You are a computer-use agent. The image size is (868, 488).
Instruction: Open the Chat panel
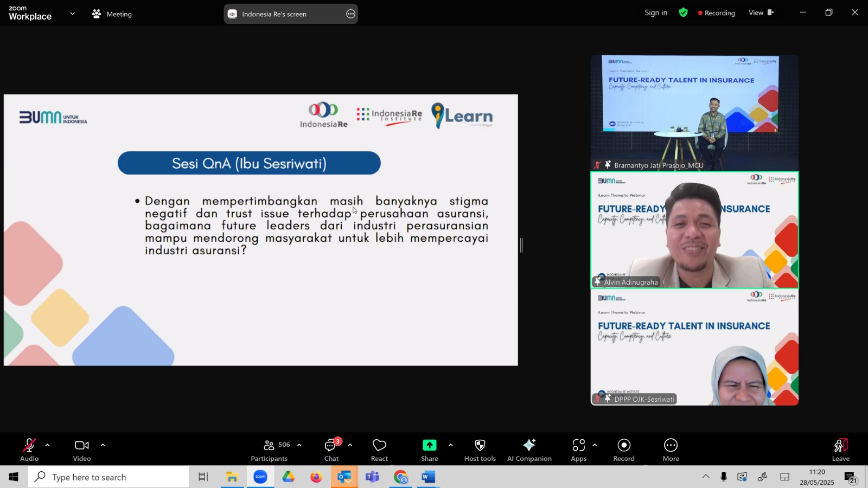tap(331, 450)
